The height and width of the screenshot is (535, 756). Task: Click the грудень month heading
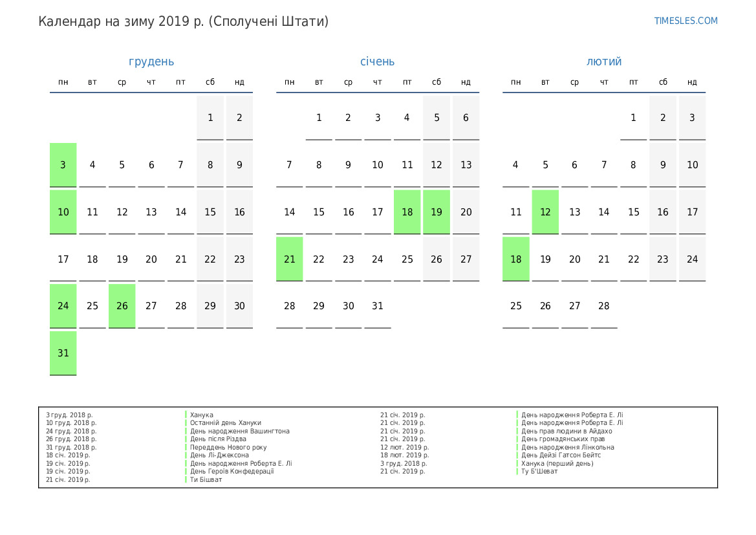pos(151,61)
